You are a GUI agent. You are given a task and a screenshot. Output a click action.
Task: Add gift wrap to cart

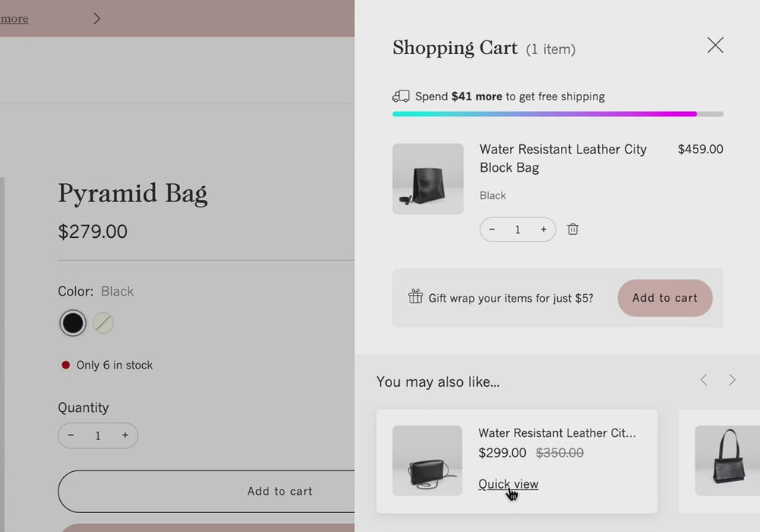tap(664, 298)
